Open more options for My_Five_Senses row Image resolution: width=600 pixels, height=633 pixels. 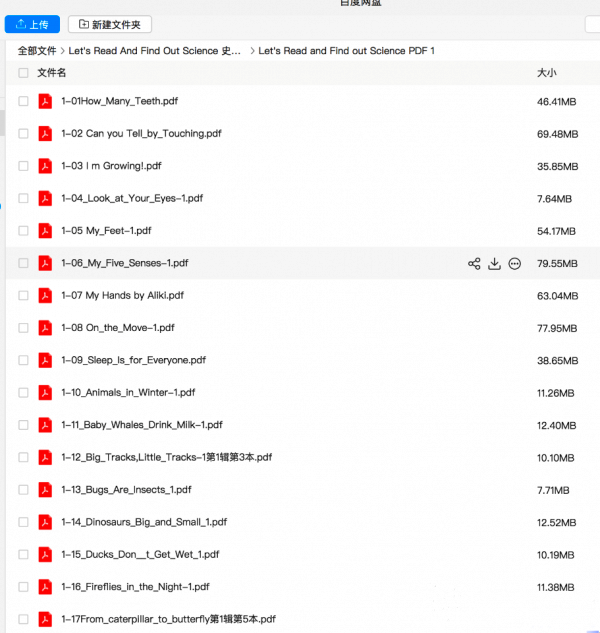[514, 264]
